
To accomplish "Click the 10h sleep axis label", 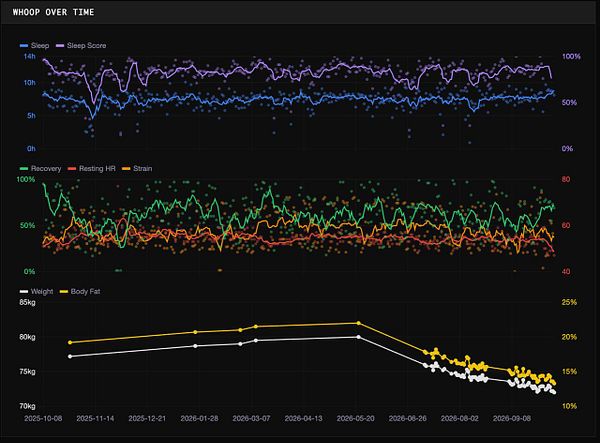I will tap(29, 83).
